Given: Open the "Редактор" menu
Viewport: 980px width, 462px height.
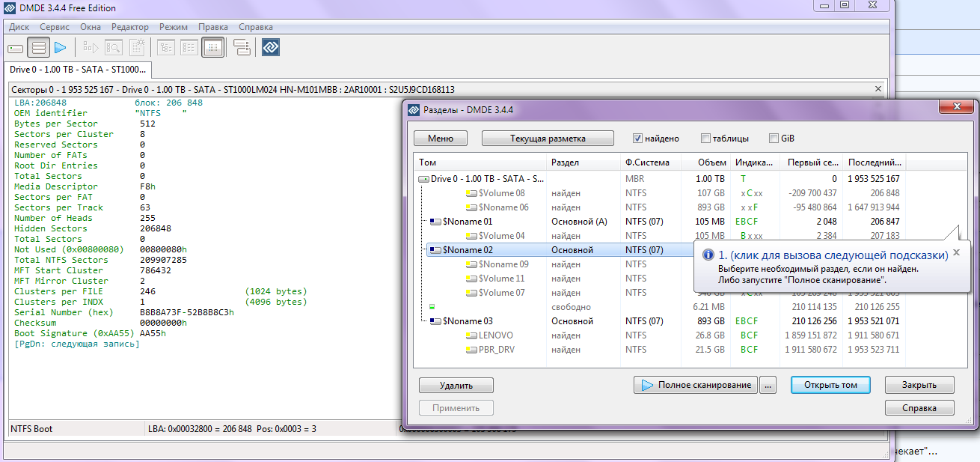Looking at the screenshot, I should click(130, 26).
